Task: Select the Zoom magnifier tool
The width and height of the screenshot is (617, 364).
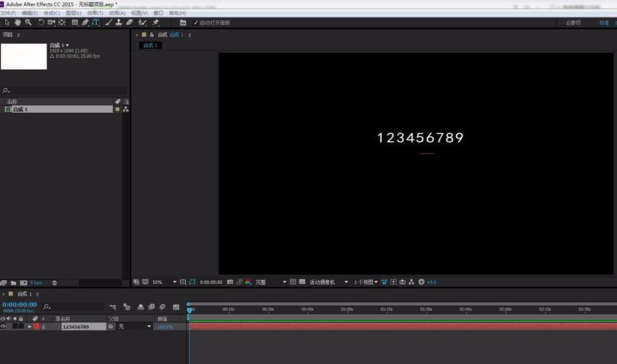Action: 28,23
